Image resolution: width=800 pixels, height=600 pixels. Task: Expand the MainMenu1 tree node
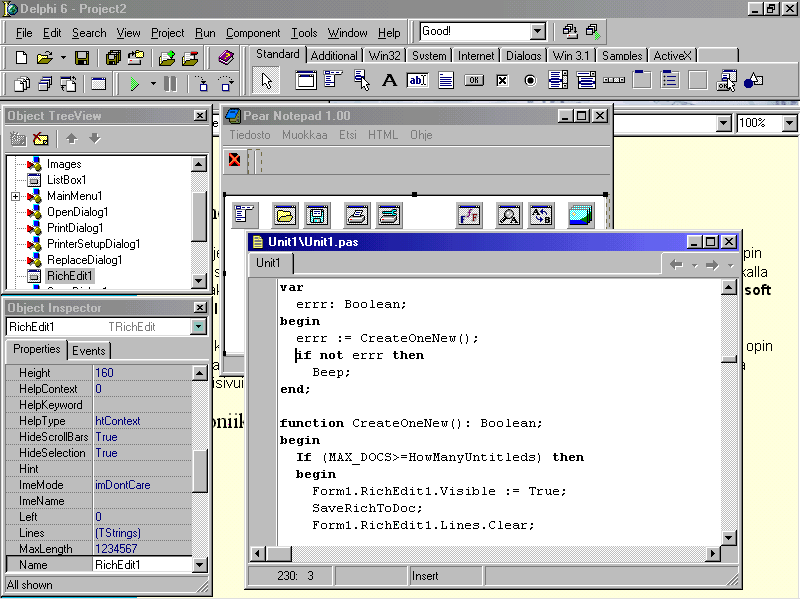15,196
